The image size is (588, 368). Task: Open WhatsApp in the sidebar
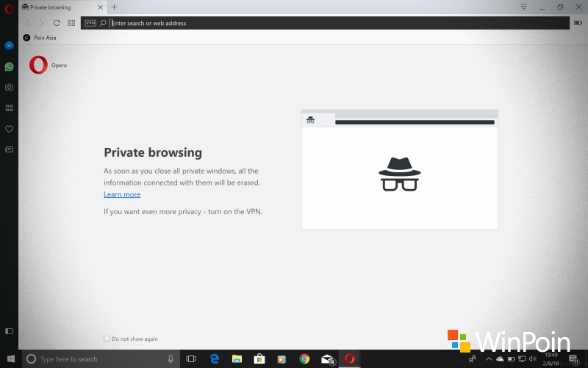(x=9, y=66)
